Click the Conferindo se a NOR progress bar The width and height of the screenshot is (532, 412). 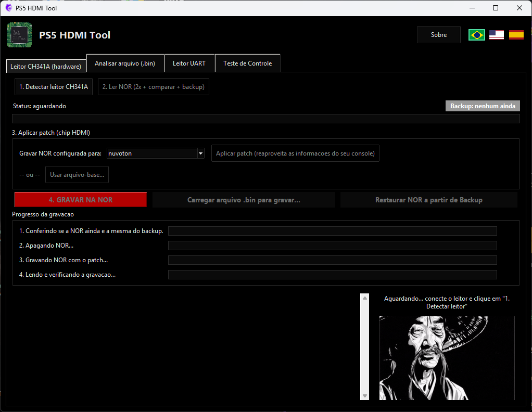point(333,231)
